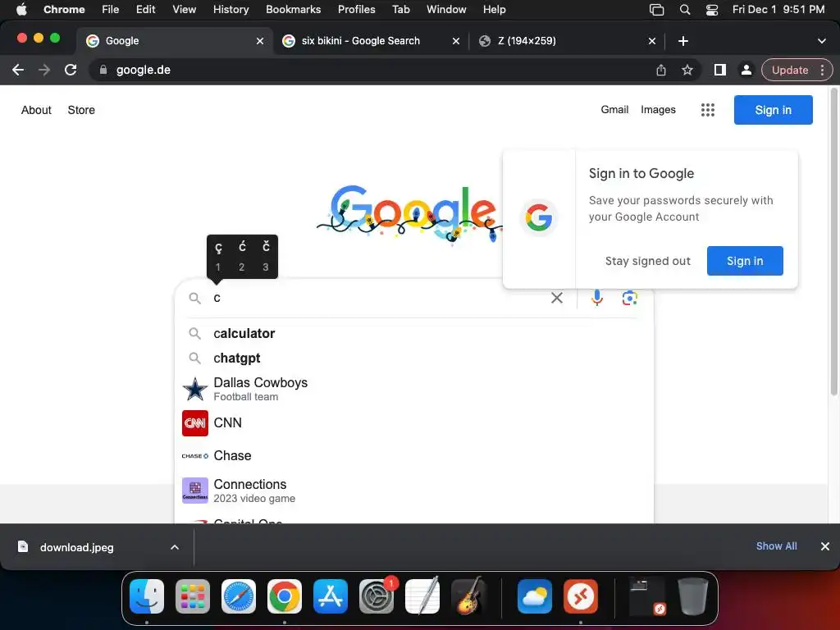The width and height of the screenshot is (840, 630).
Task: Open the App Store from the Dock
Action: (x=331, y=596)
